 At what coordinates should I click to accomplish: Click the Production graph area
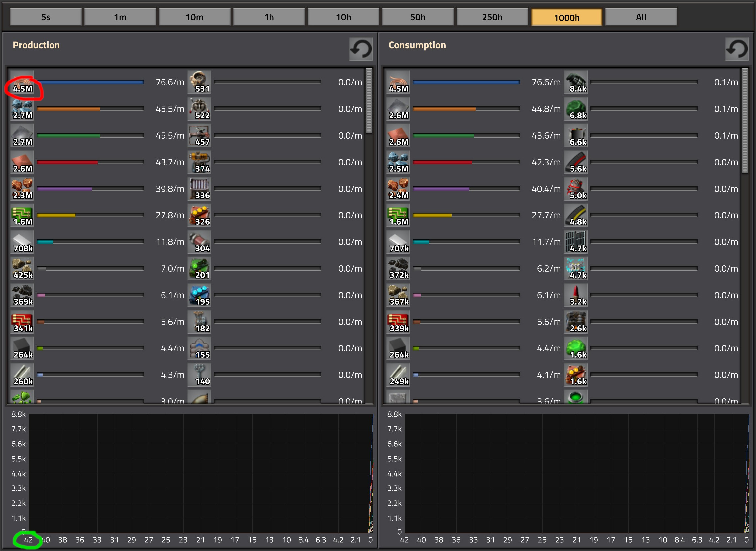(x=201, y=473)
